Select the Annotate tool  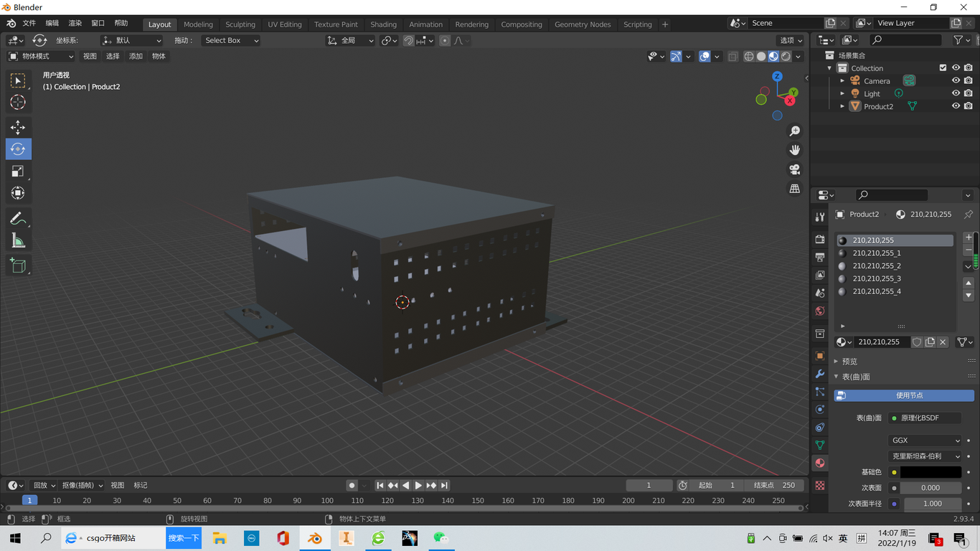click(18, 219)
